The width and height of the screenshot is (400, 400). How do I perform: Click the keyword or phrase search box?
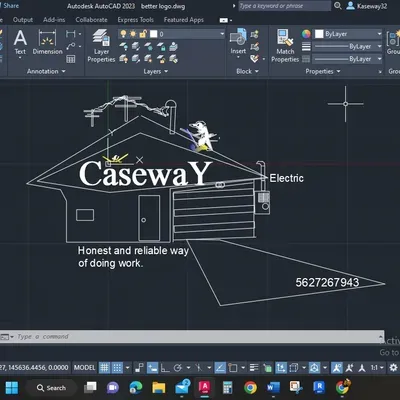tap(285, 6)
